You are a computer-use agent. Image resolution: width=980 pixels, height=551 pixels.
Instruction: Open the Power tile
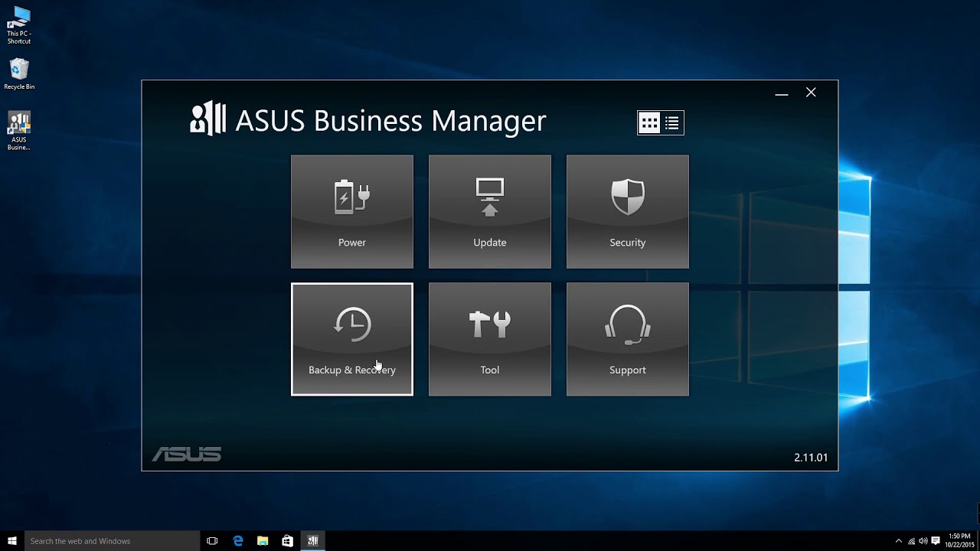tap(351, 212)
